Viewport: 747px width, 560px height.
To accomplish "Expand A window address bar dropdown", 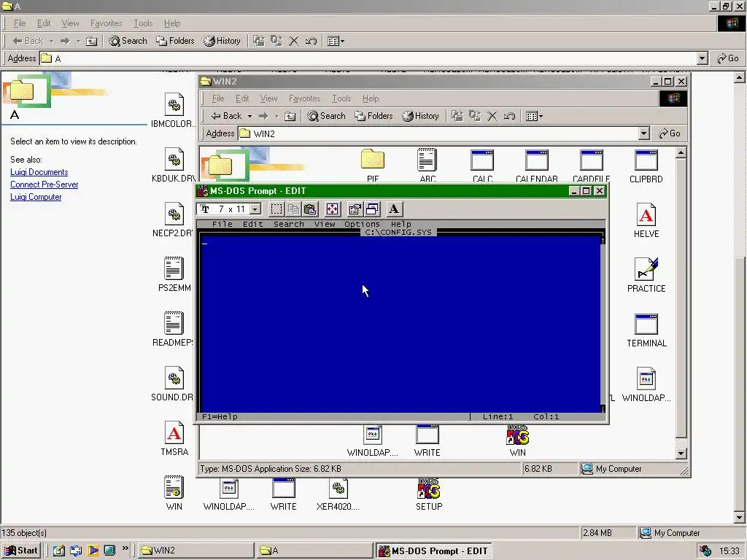I will [703, 58].
